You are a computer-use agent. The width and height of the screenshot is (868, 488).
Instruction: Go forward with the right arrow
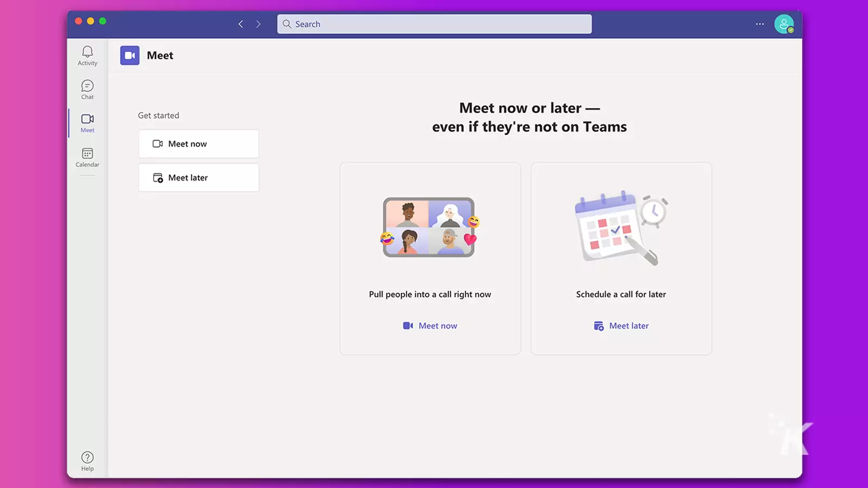tap(258, 24)
